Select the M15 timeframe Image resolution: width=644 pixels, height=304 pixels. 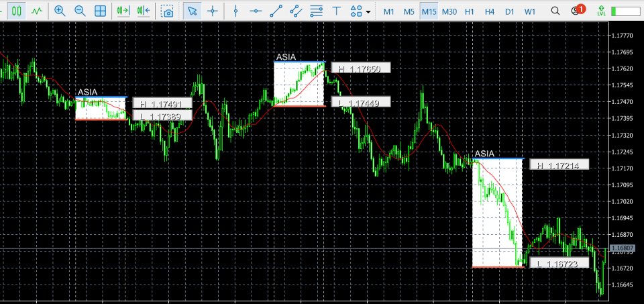[x=429, y=11]
